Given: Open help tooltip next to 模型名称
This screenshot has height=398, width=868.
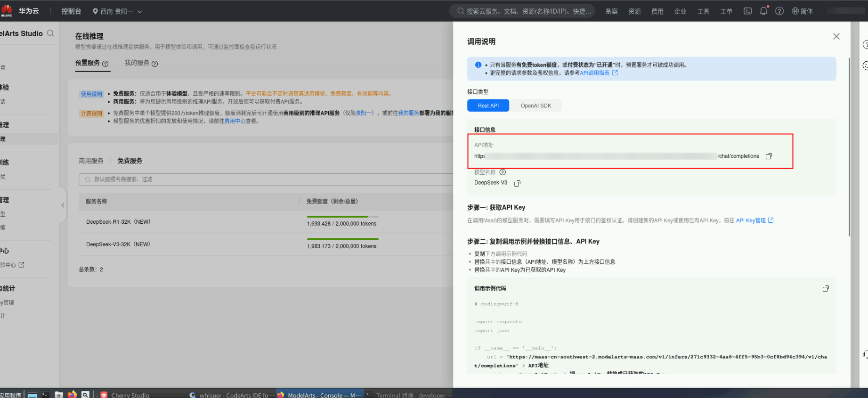Looking at the screenshot, I should (x=503, y=172).
